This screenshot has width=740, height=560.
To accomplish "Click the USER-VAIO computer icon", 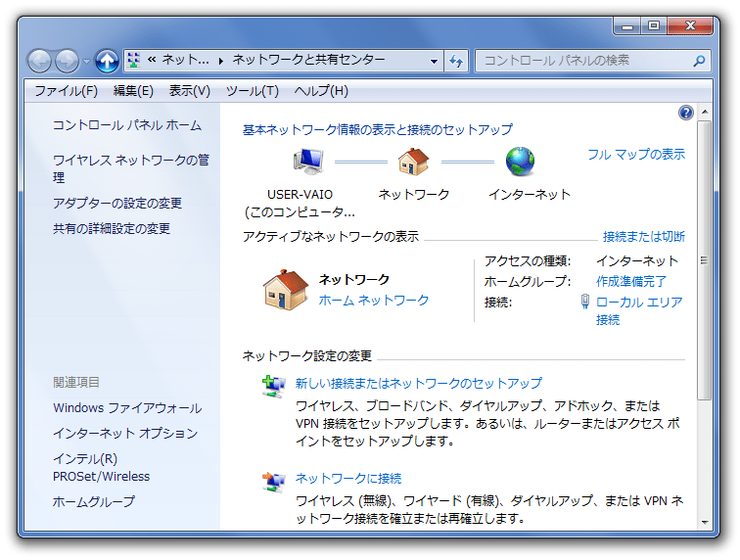I will [308, 161].
